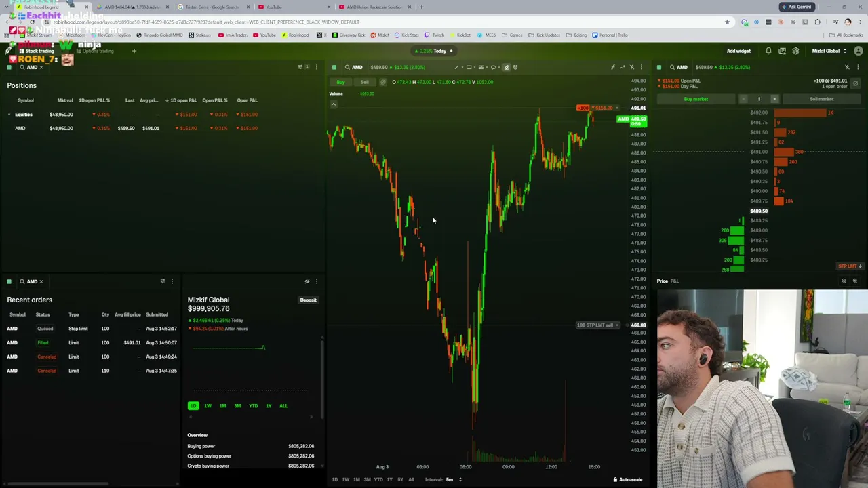This screenshot has height=488, width=868.
Task: Add a new layout tab
Action: click(134, 51)
